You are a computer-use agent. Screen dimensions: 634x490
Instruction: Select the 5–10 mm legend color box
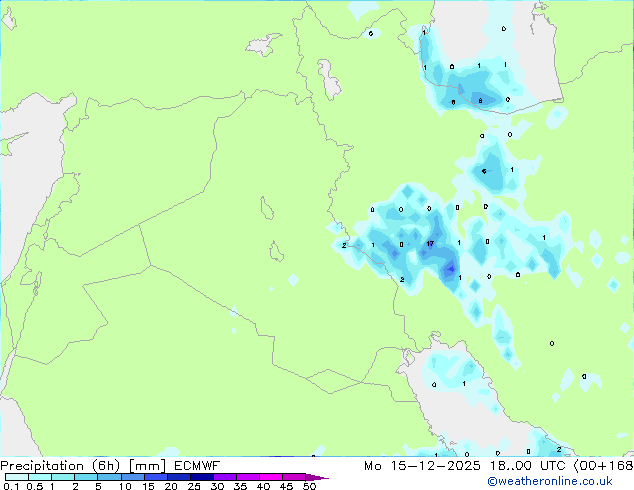(x=110, y=477)
